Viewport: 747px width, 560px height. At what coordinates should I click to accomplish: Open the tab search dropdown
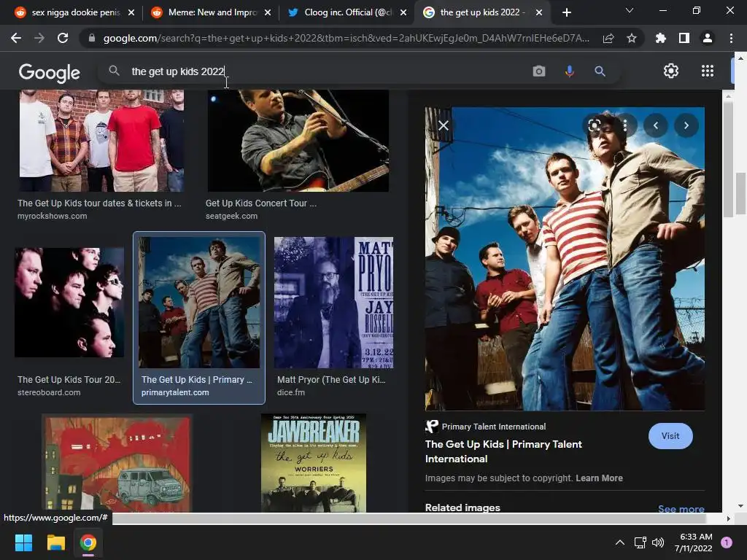click(x=630, y=10)
